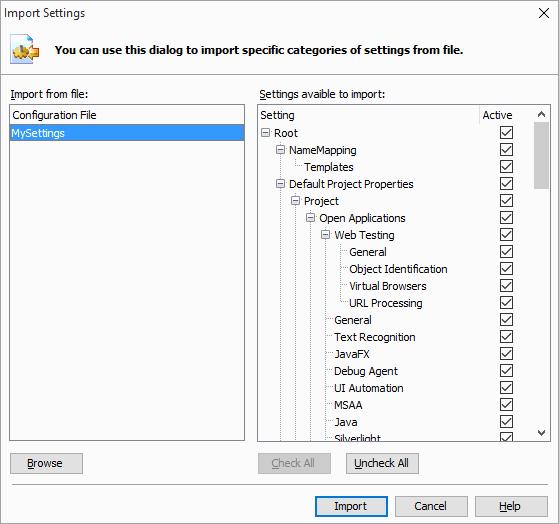Toggle Text Recognition Active checkbox
559x524 pixels.
point(506,337)
